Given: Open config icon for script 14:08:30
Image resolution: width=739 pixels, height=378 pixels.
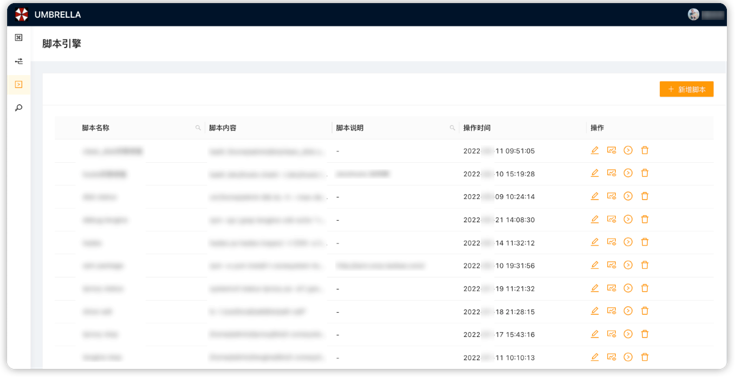Looking at the screenshot, I should (x=611, y=219).
